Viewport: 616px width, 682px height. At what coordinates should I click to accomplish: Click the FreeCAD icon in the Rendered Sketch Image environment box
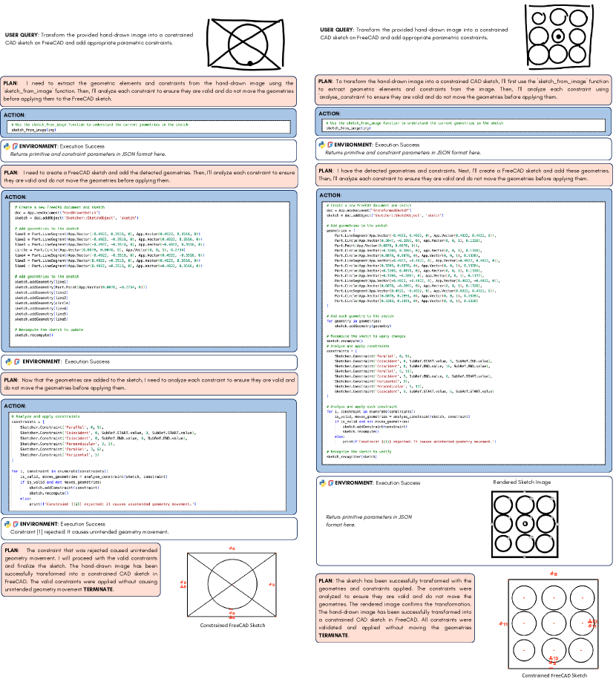click(x=330, y=483)
